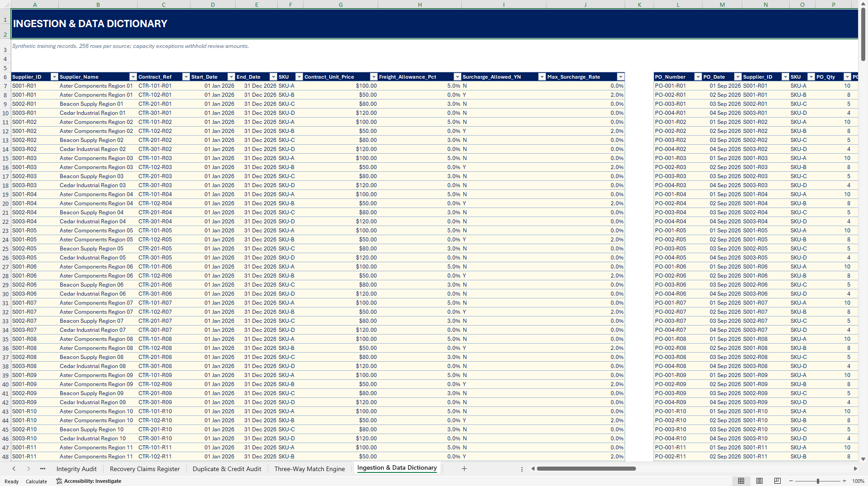Click the sheet tab bar options dots

(x=522, y=469)
